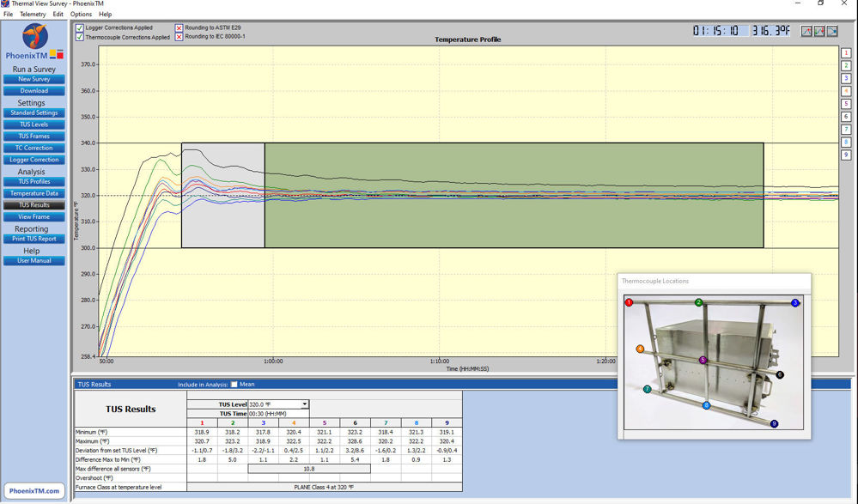Click orange thermocouple marker 4 on frame image

(640, 349)
